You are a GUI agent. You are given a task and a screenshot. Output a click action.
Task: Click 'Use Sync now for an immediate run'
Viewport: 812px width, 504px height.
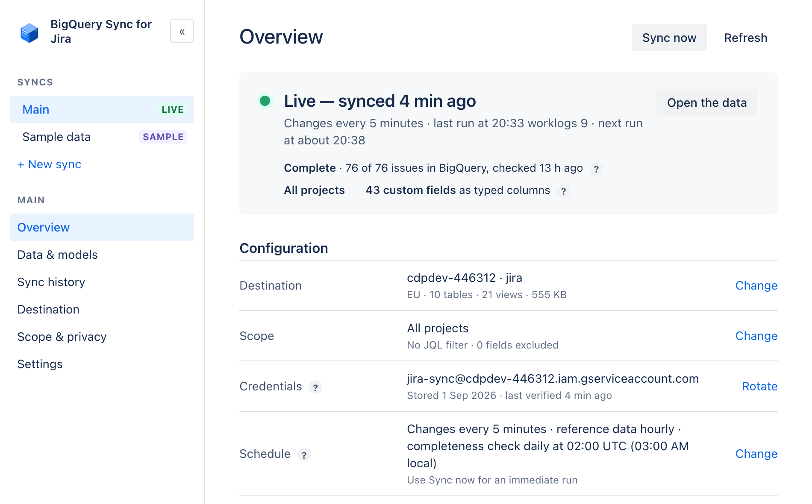pos(492,480)
